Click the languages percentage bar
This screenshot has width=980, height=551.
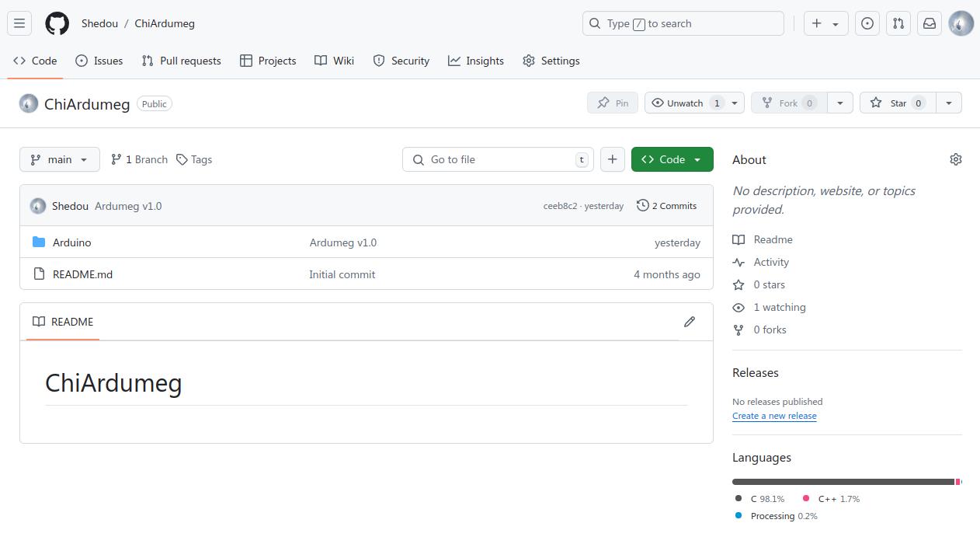click(x=847, y=482)
